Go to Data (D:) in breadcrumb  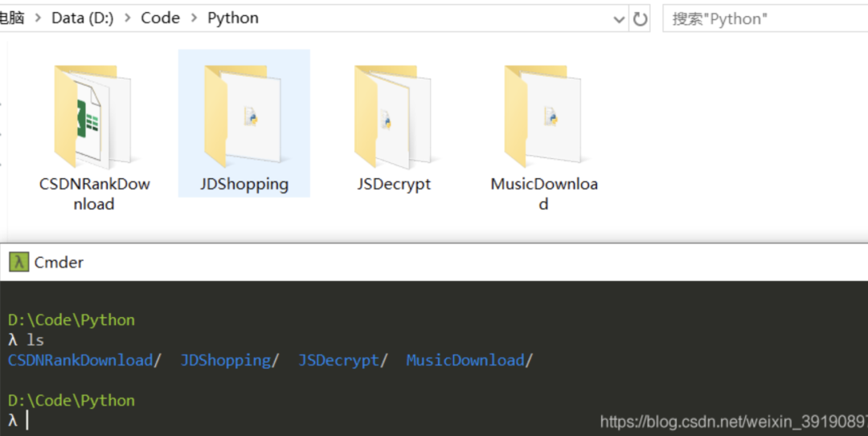click(x=83, y=18)
